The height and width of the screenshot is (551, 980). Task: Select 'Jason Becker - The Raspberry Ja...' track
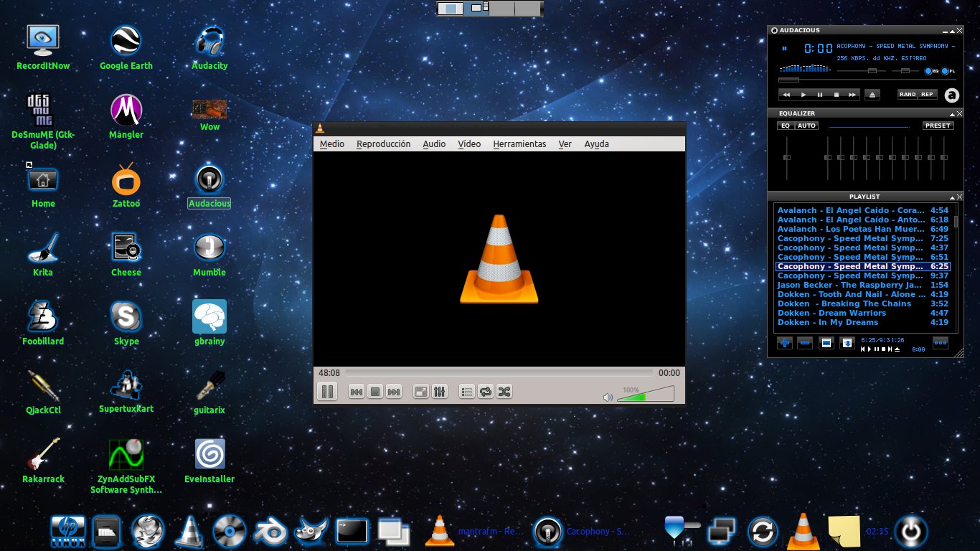(863, 285)
